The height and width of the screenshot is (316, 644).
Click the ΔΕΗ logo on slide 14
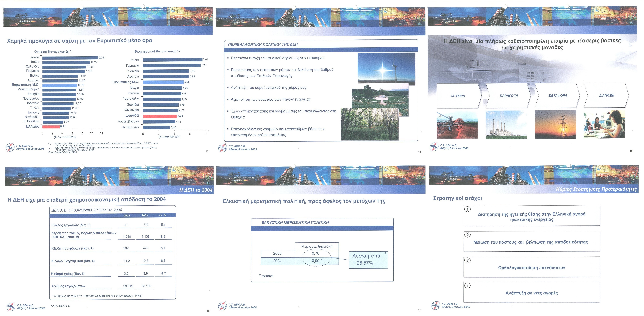point(223,148)
